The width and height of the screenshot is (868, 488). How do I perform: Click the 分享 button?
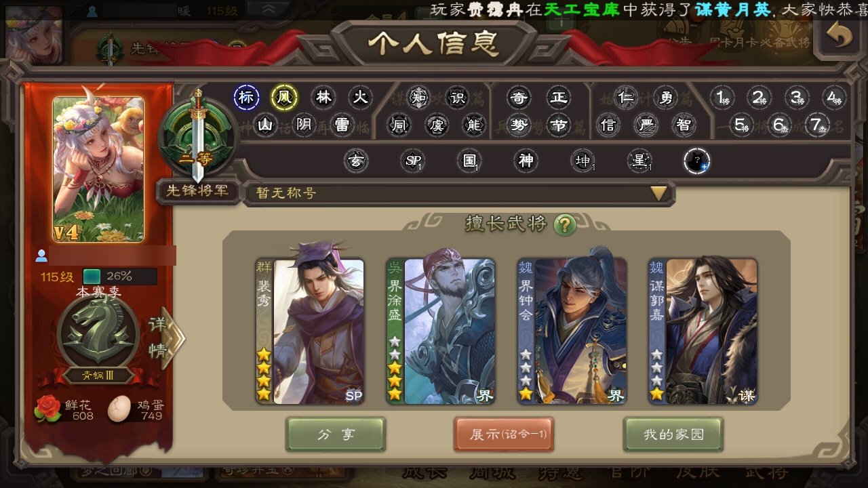point(336,434)
